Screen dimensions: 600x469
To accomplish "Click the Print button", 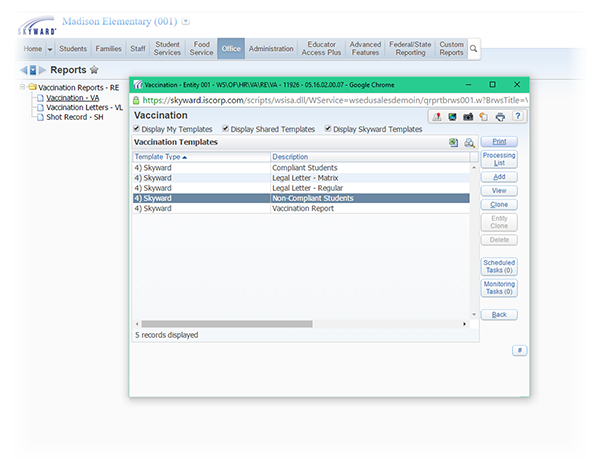I will tap(499, 142).
